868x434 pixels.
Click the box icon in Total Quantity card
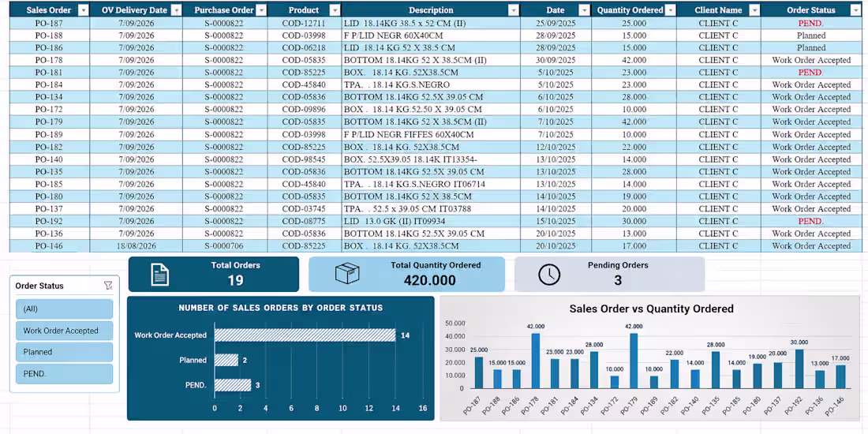pyautogui.click(x=347, y=274)
